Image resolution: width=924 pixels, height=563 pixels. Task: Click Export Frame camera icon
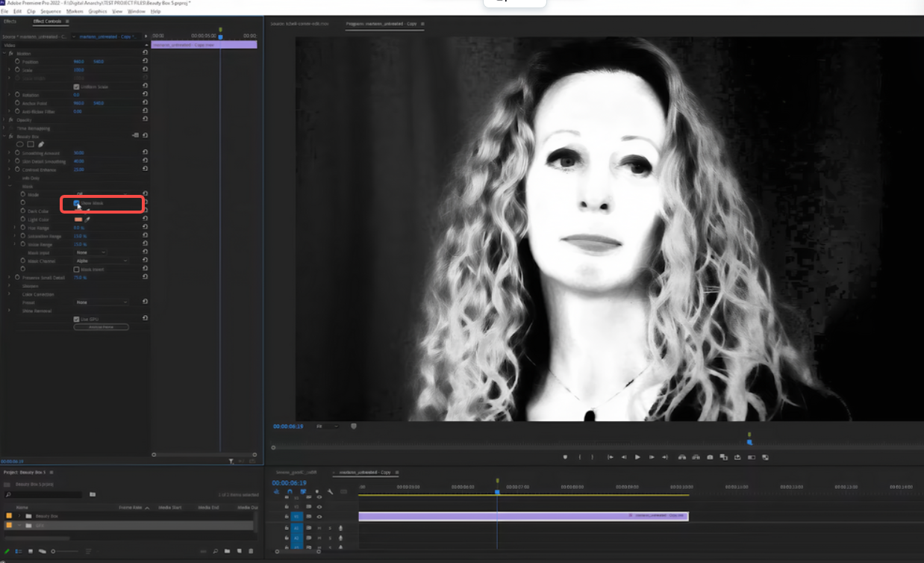(x=710, y=457)
